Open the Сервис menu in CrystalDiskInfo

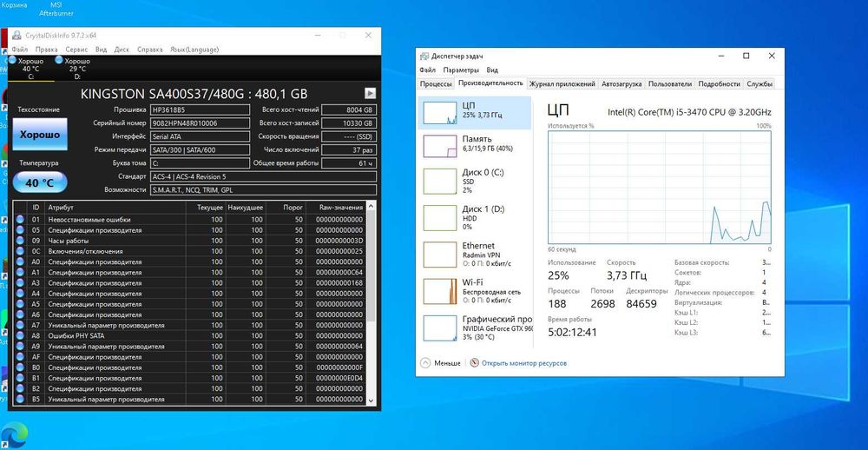coord(76,50)
